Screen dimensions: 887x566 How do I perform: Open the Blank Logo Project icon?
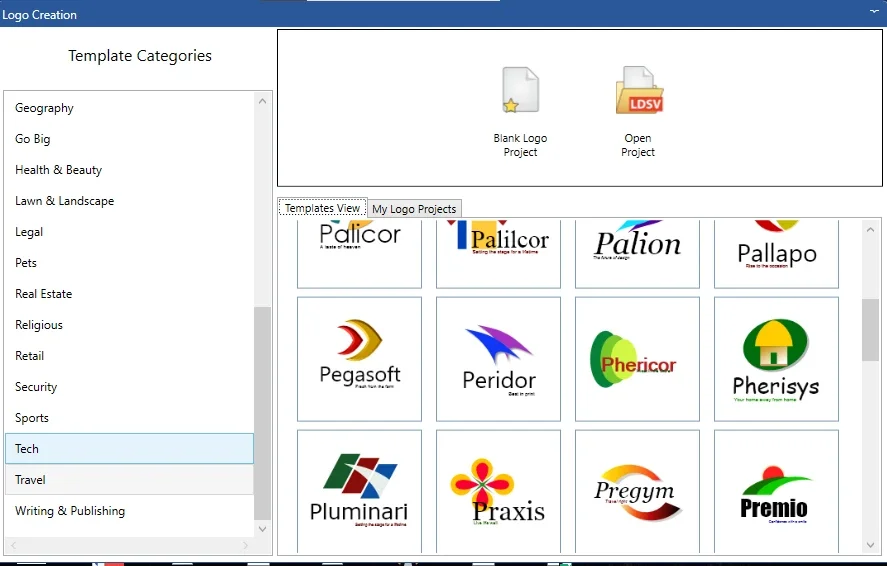pos(520,90)
